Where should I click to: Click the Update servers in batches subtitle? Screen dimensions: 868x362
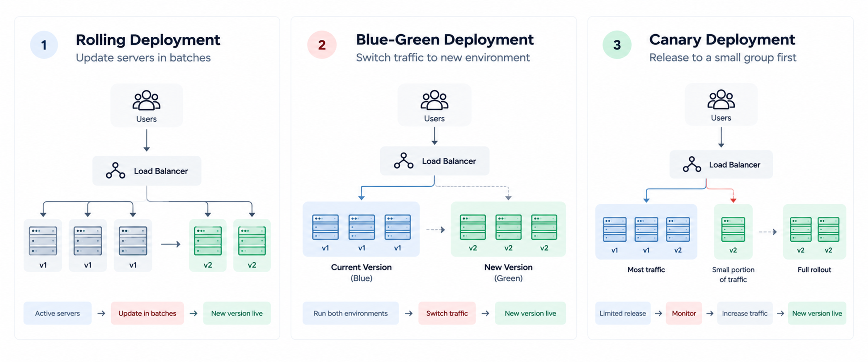pyautogui.click(x=143, y=58)
